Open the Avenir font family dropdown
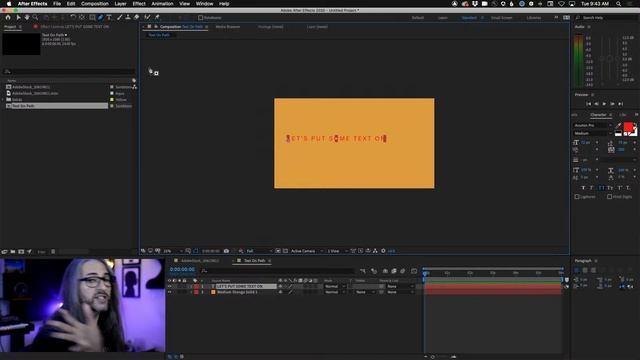Image resolution: width=640 pixels, height=360 pixels. 593,125
